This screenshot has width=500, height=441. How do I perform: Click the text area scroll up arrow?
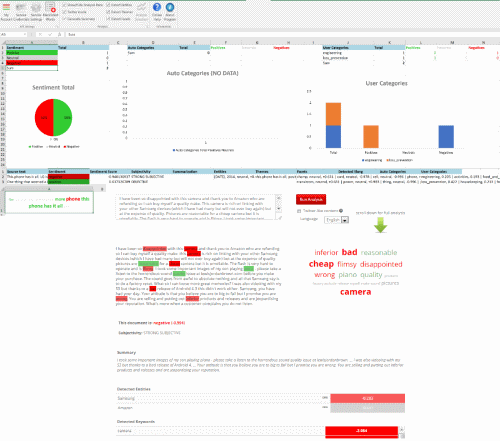tap(279, 198)
